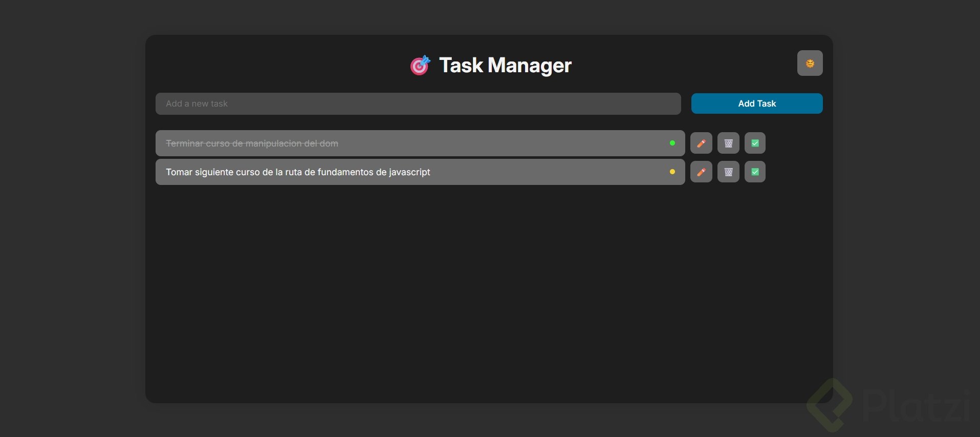Click pencil icon for the 'Tomar siguiente curso' task
980x437 pixels.
click(701, 172)
